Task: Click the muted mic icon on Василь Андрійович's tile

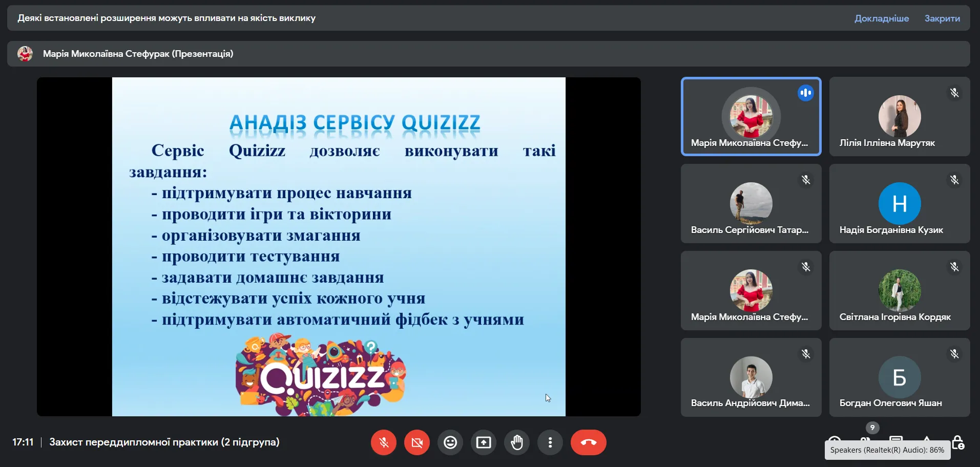Action: pyautogui.click(x=805, y=354)
